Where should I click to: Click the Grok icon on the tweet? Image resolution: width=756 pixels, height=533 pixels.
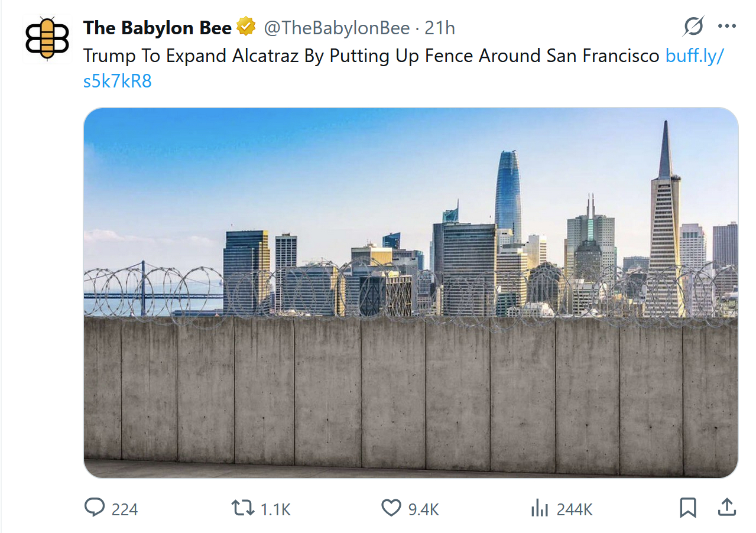coord(694,26)
